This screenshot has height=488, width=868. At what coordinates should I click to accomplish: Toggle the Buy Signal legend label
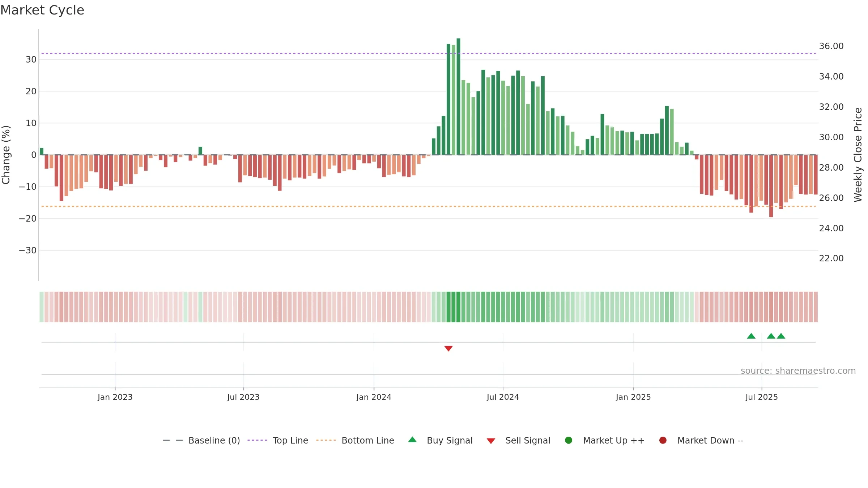(450, 440)
